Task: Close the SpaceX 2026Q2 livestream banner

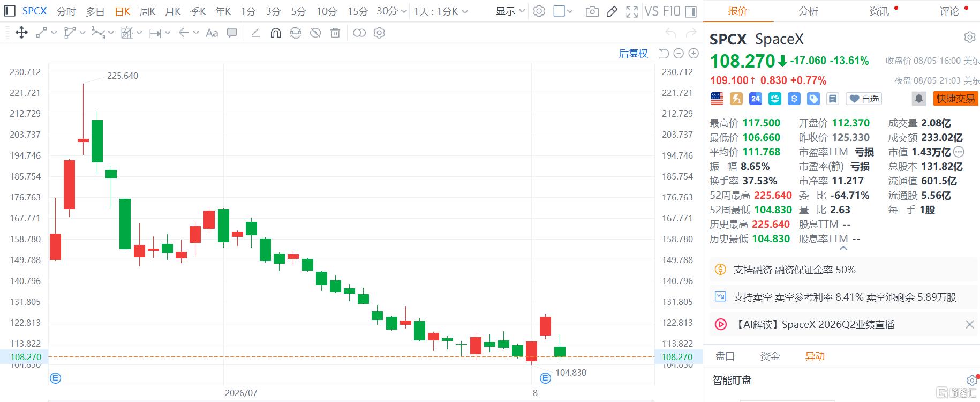Action: click(969, 324)
